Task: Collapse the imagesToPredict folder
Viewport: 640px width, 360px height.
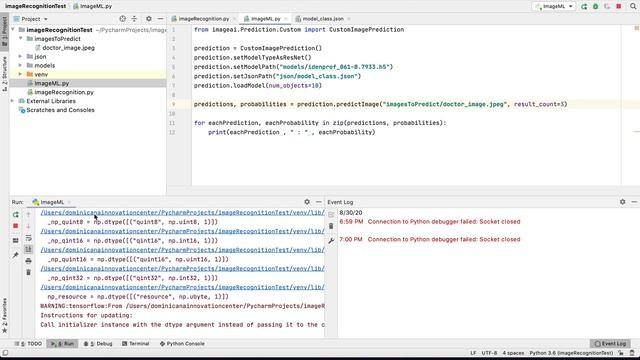Action: pyautogui.click(x=20, y=38)
